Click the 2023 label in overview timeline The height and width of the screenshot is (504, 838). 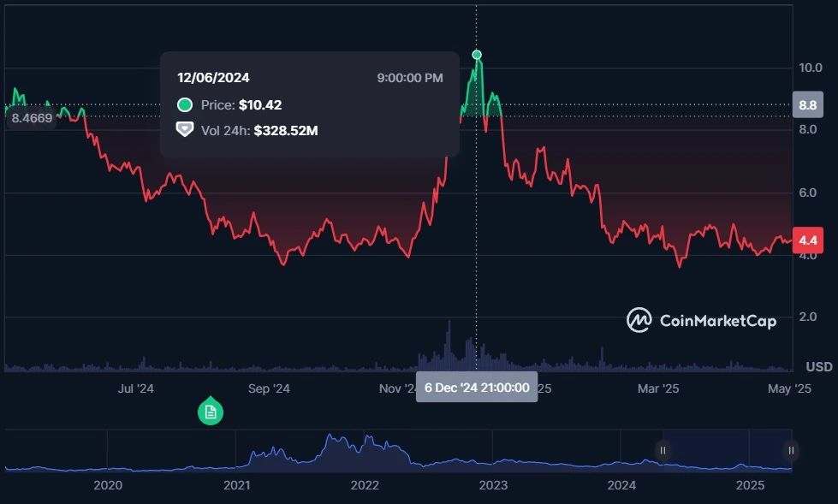(x=493, y=485)
